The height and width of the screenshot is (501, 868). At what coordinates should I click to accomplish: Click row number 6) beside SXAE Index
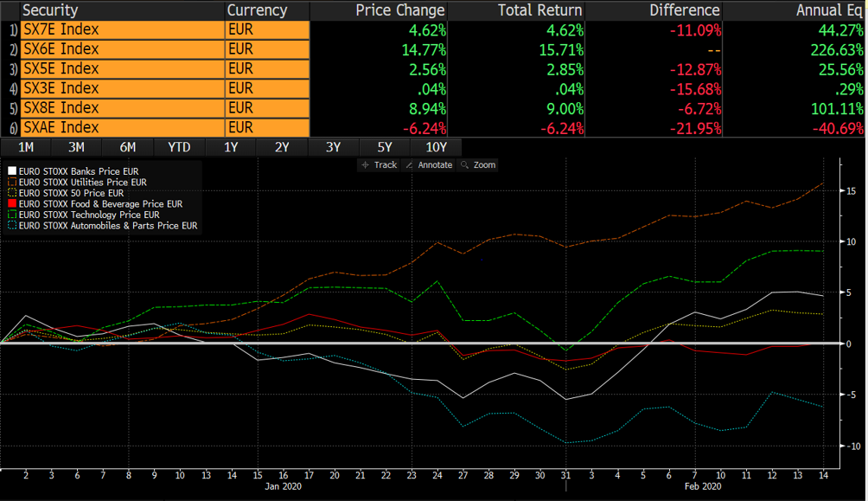tap(13, 128)
